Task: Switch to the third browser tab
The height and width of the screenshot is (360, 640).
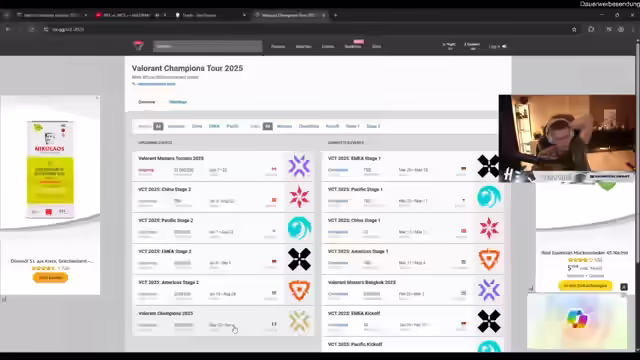Action: click(210, 15)
